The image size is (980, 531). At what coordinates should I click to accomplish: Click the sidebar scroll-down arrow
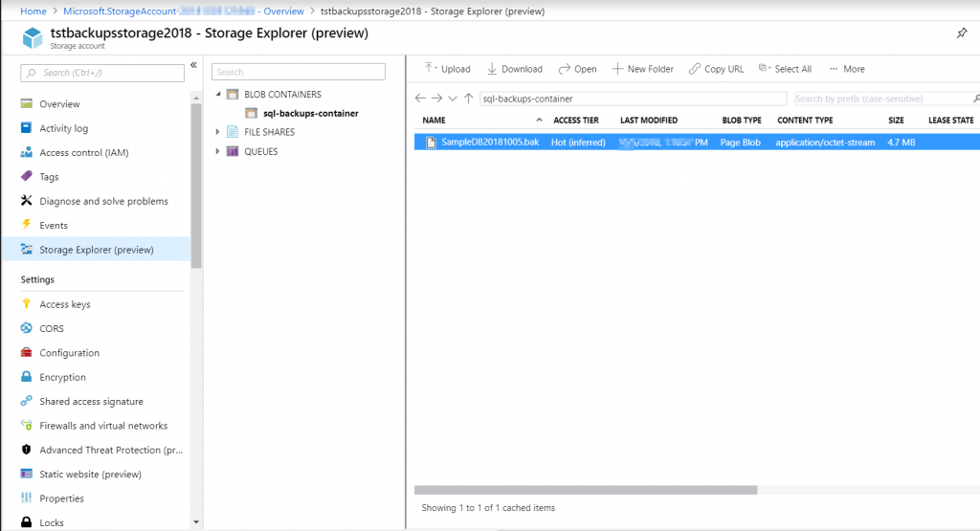coord(196,522)
